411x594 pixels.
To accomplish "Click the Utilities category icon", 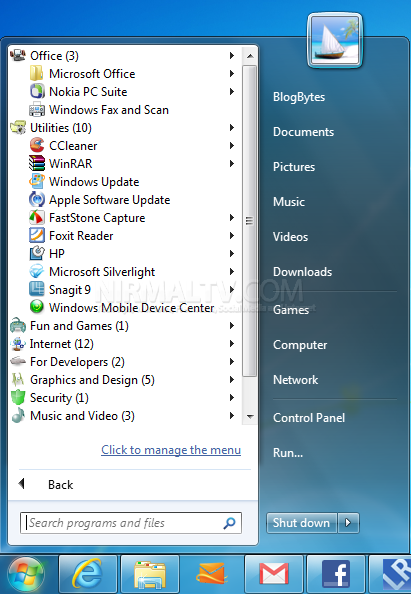I will (x=18, y=128).
